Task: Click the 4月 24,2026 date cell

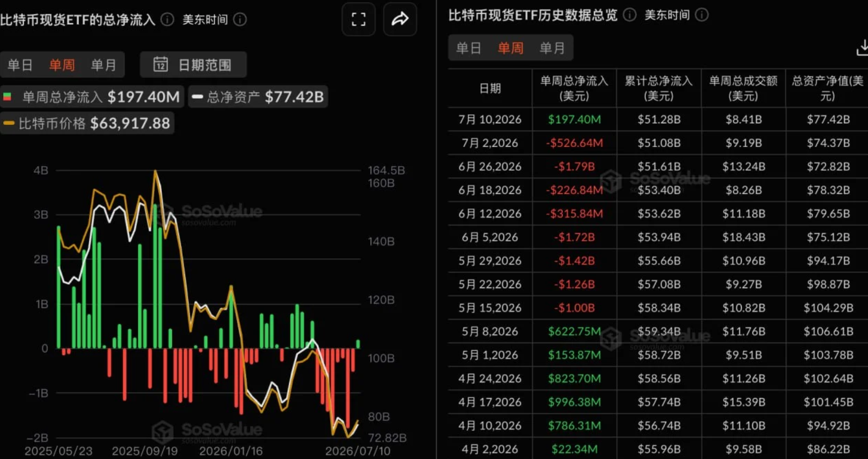Action: (x=490, y=378)
